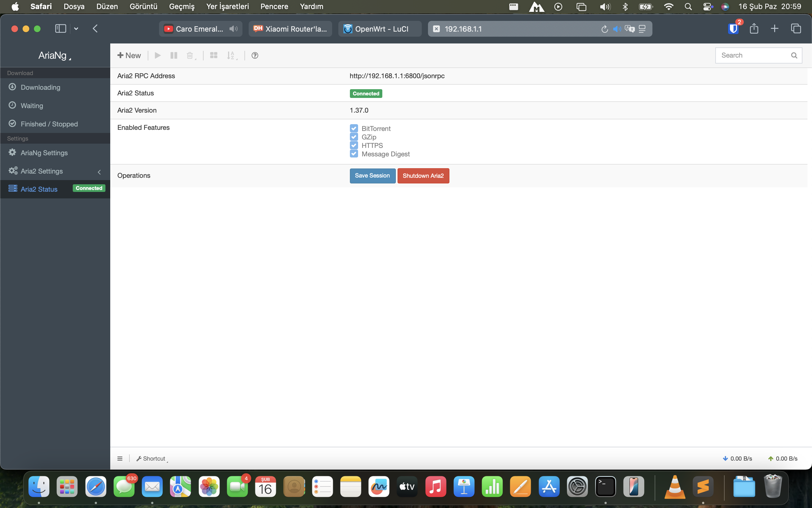Image resolution: width=812 pixels, height=508 pixels.
Task: Toggle the Safari sidebar panel icon
Action: pyautogui.click(x=60, y=29)
